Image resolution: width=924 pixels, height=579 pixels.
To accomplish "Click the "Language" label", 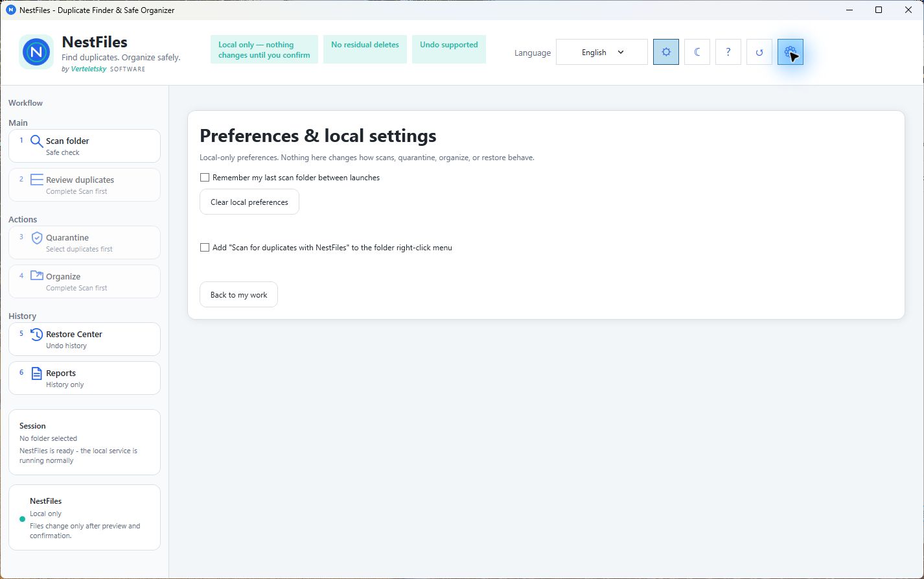I will [533, 53].
